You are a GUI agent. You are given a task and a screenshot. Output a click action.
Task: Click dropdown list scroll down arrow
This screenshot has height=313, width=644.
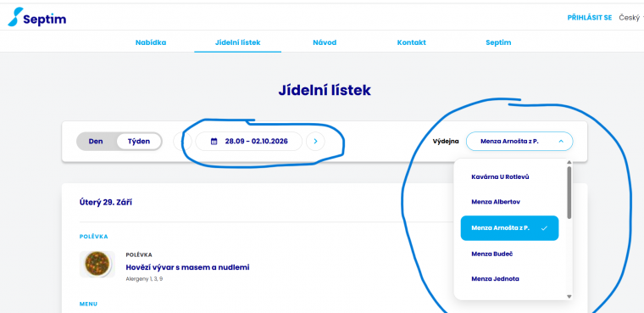(569, 296)
